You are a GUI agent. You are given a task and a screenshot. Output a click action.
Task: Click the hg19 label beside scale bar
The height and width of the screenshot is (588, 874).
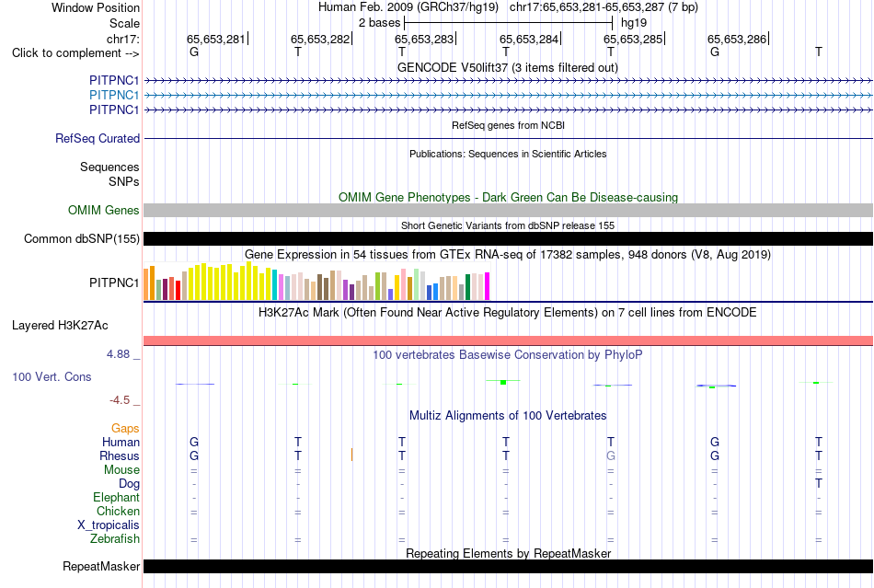click(x=634, y=23)
